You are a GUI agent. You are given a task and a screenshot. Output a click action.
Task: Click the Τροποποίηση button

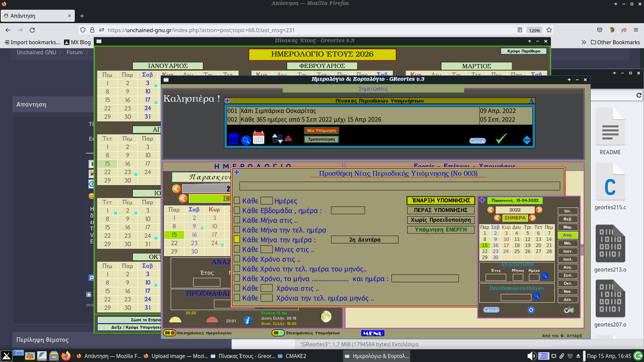[x=321, y=139]
